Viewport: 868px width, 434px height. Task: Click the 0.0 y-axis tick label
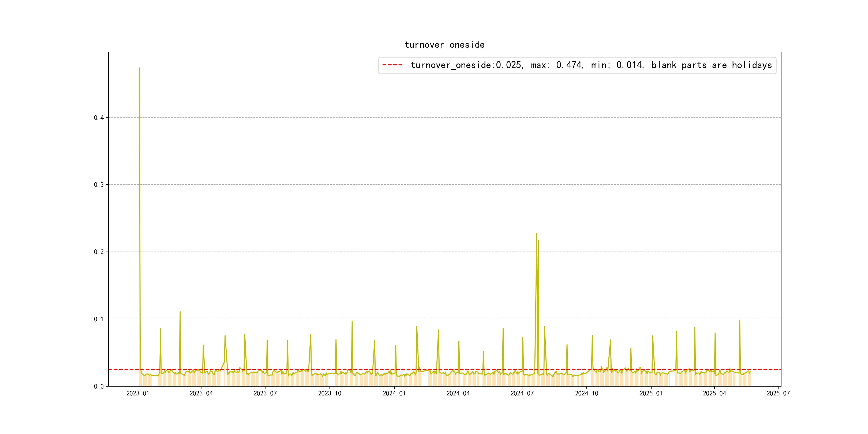[99, 387]
